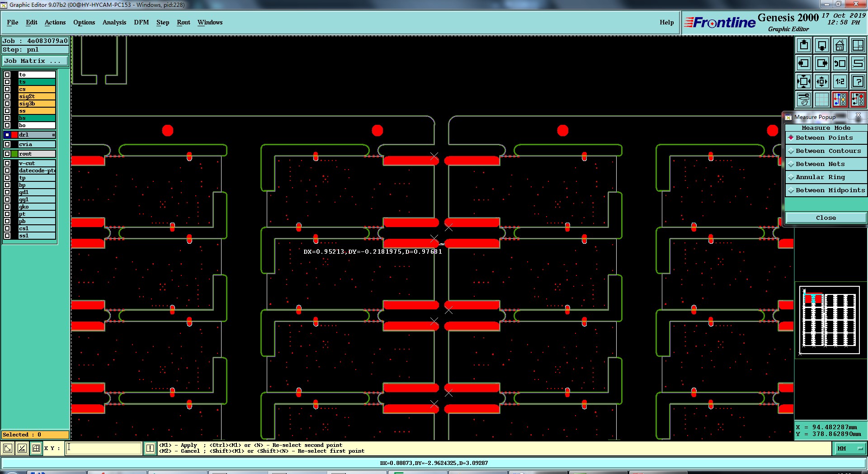Open the MM units dropdown
The height and width of the screenshot is (474, 868).
[850, 449]
